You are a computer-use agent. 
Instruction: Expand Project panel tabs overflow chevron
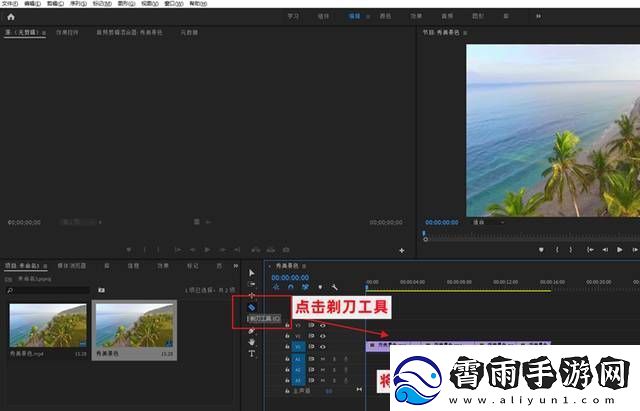click(236, 266)
